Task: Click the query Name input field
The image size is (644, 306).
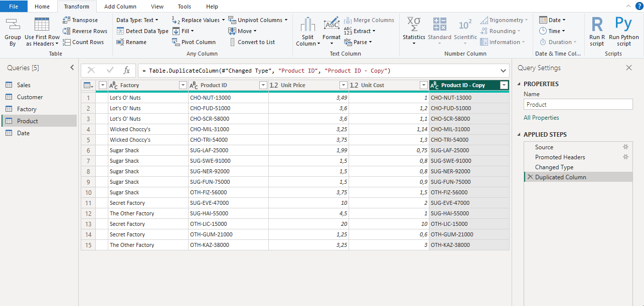Action: pos(578,104)
